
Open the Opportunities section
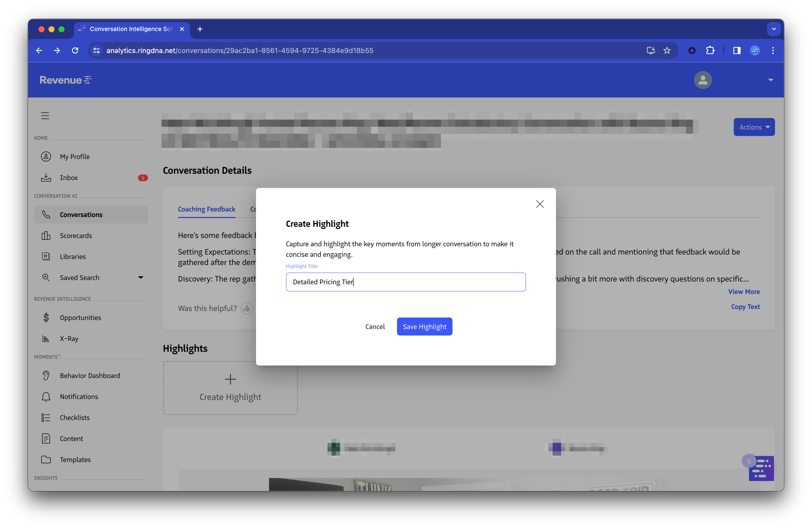click(x=80, y=317)
